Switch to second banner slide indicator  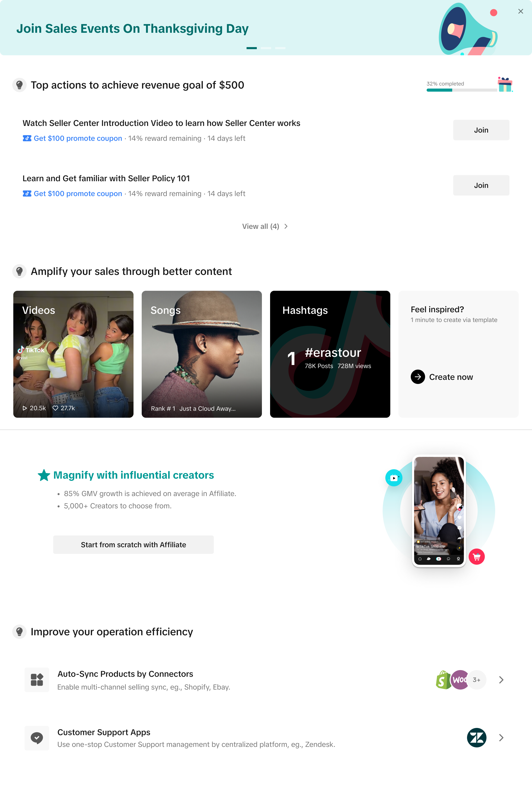[x=266, y=48]
